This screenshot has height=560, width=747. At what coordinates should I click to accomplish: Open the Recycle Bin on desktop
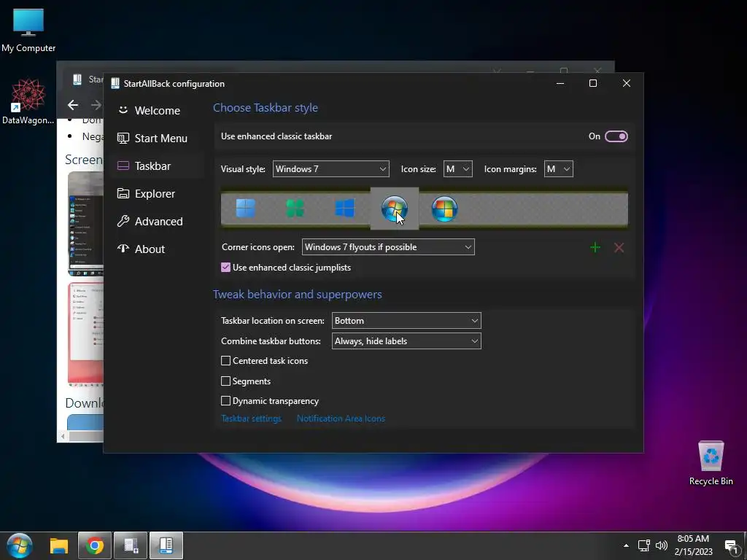(711, 463)
